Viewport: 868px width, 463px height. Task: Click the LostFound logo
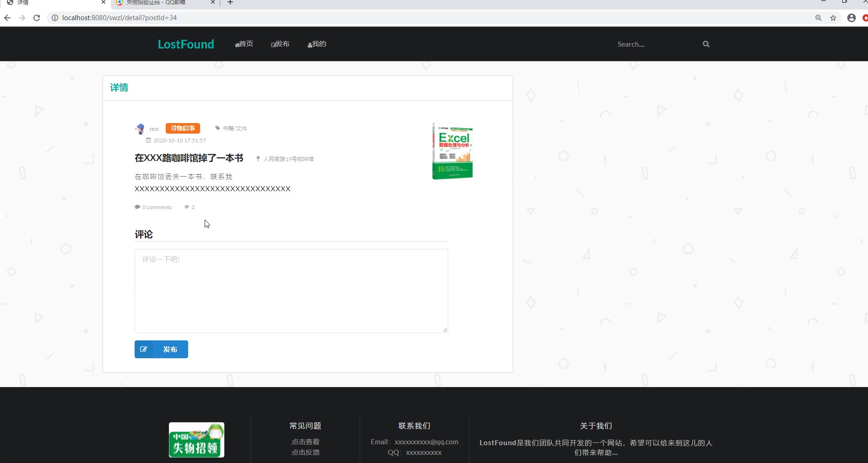pos(186,44)
